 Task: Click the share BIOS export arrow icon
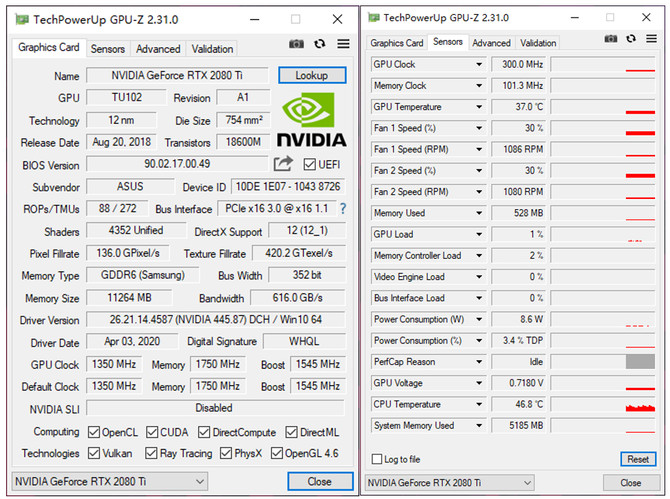point(283,164)
